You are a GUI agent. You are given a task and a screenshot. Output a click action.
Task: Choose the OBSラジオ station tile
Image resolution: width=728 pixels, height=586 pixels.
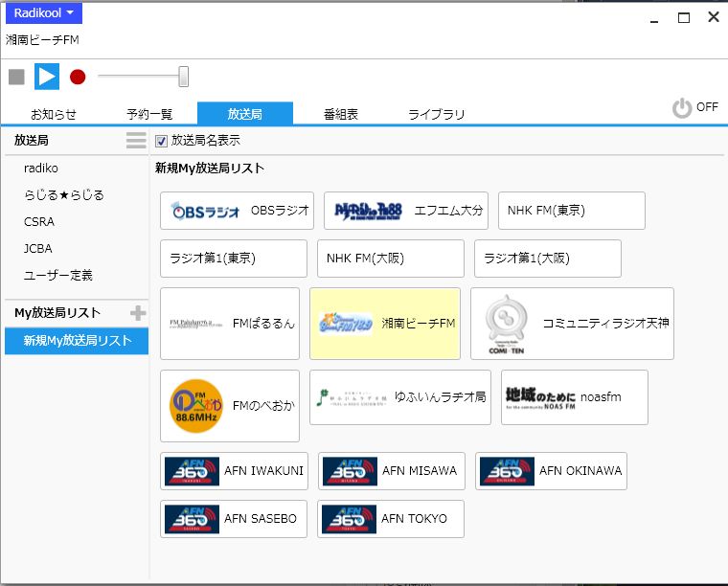[x=237, y=211]
